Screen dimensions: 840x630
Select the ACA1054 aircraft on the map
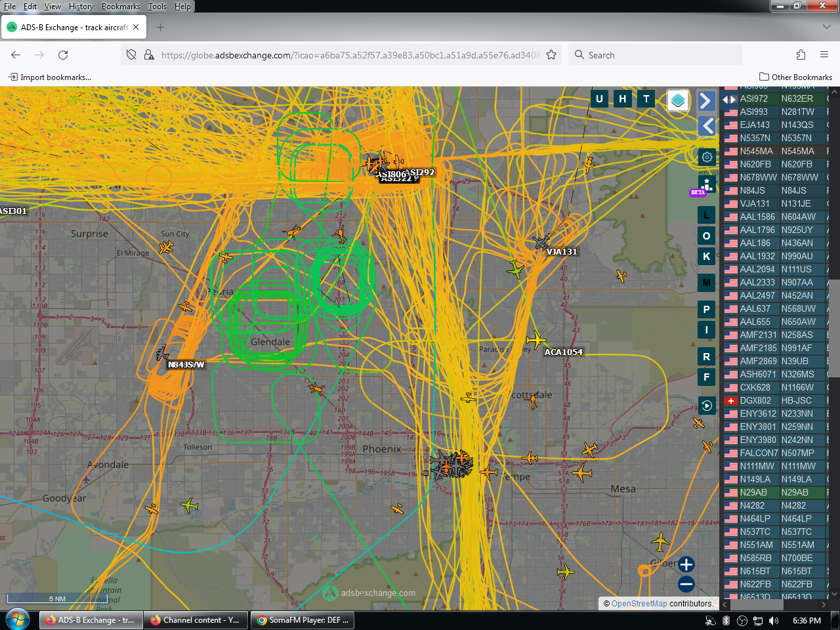click(x=535, y=340)
